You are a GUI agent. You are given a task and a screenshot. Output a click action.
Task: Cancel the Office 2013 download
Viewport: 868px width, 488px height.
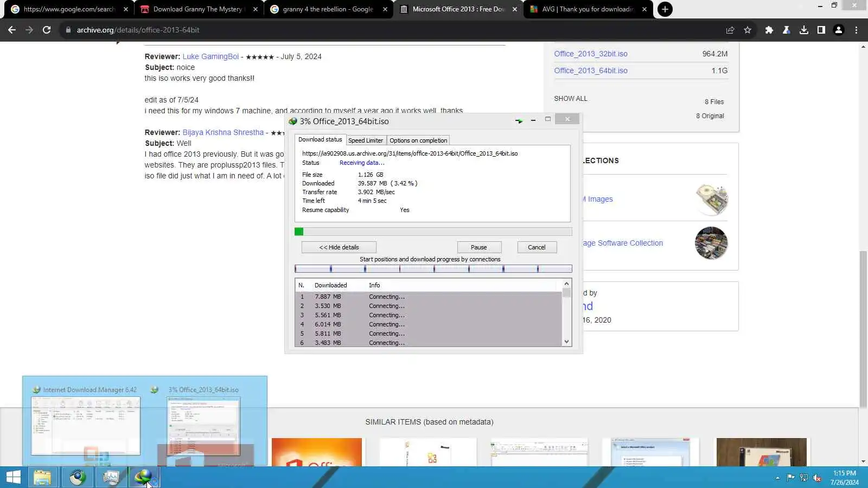coord(537,247)
